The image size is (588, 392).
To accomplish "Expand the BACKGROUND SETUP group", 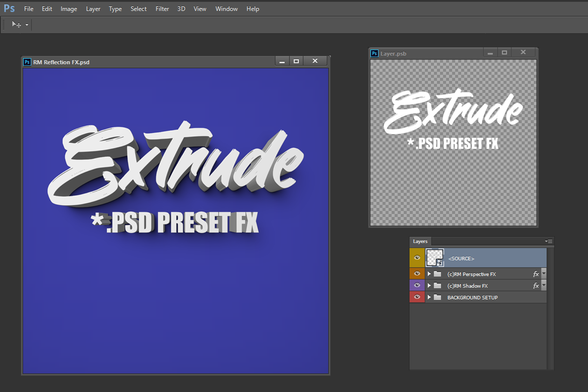I will [x=429, y=297].
